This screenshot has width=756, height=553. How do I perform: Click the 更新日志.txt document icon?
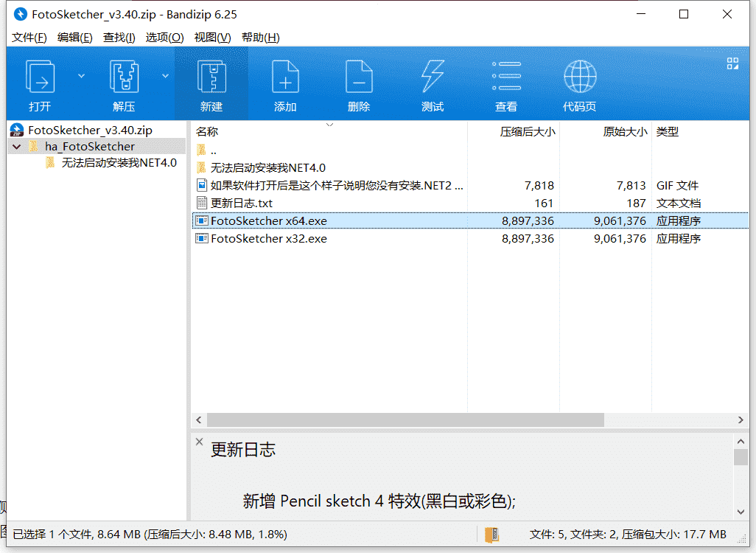202,204
